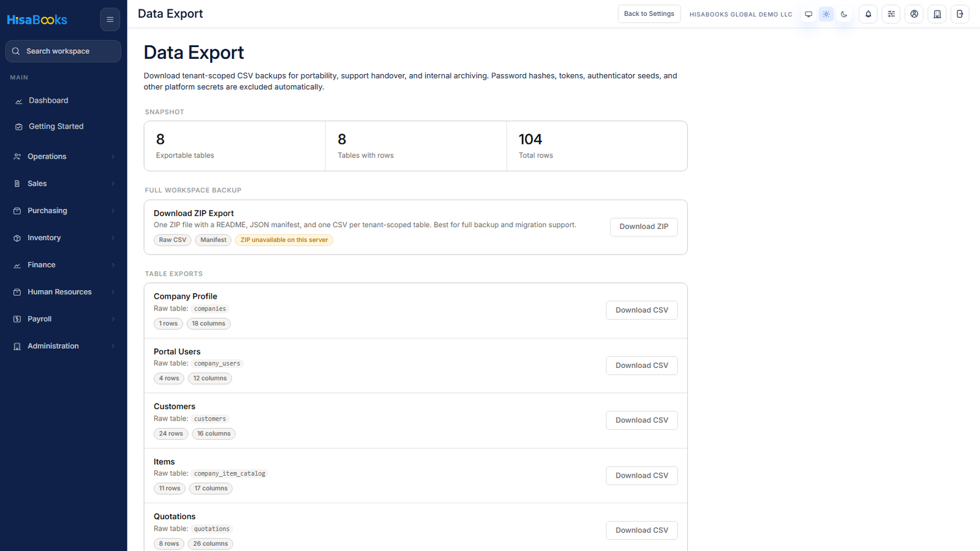
Task: Click the Download ZIP Export heading
Action: (194, 214)
